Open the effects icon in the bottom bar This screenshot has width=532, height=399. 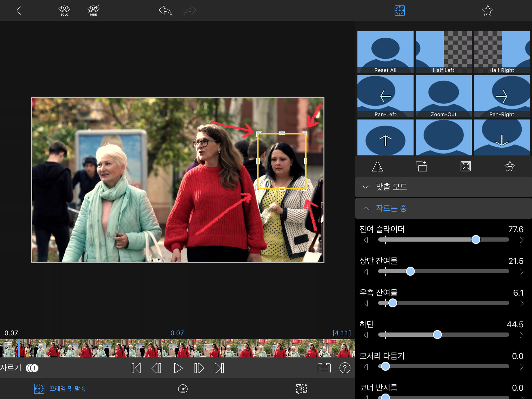(x=301, y=389)
